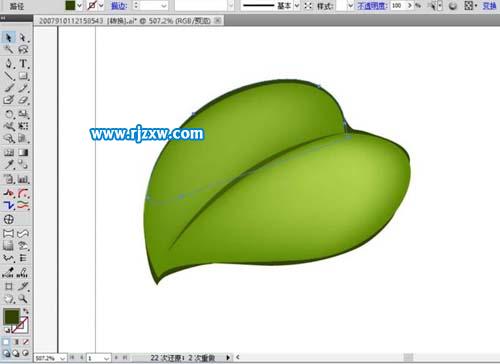Select the Gradient tool
Screen dimensions: 500x364
tap(23, 152)
